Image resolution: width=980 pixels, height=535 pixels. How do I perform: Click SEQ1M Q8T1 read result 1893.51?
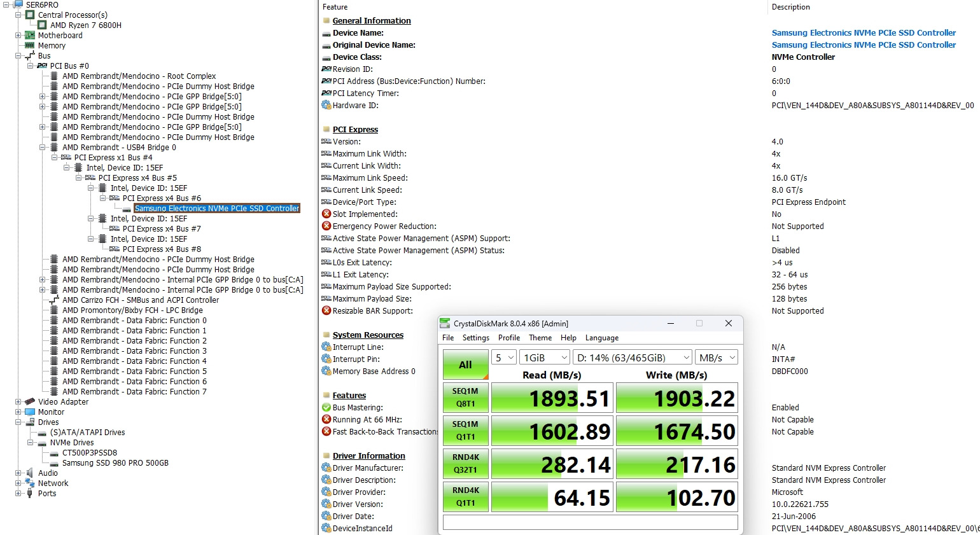[552, 398]
